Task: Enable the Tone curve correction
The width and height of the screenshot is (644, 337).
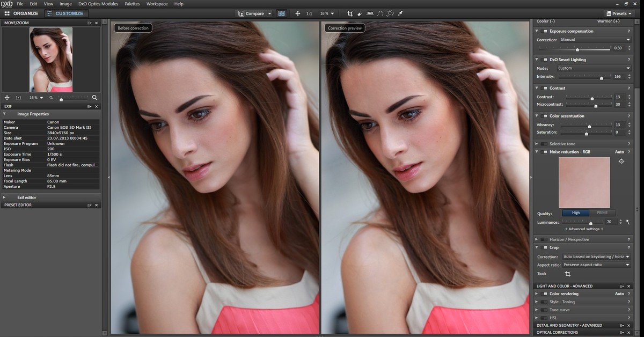Action: pos(544,310)
